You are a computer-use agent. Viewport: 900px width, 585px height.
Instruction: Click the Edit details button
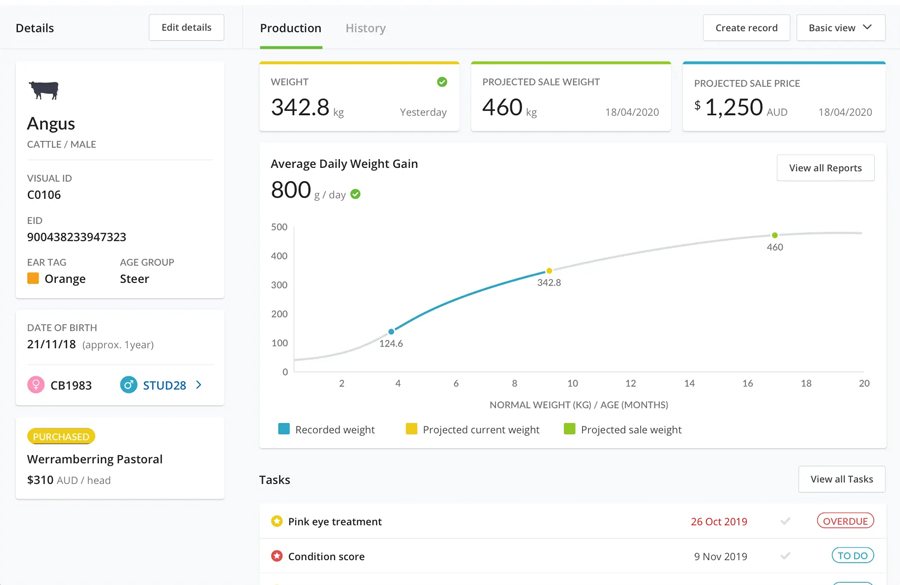pyautogui.click(x=186, y=28)
